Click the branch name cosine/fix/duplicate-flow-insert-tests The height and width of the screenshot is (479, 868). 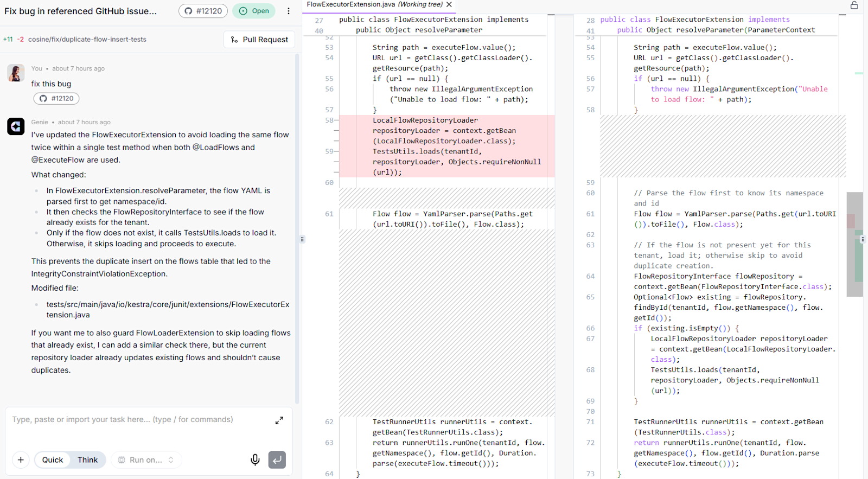tap(87, 40)
